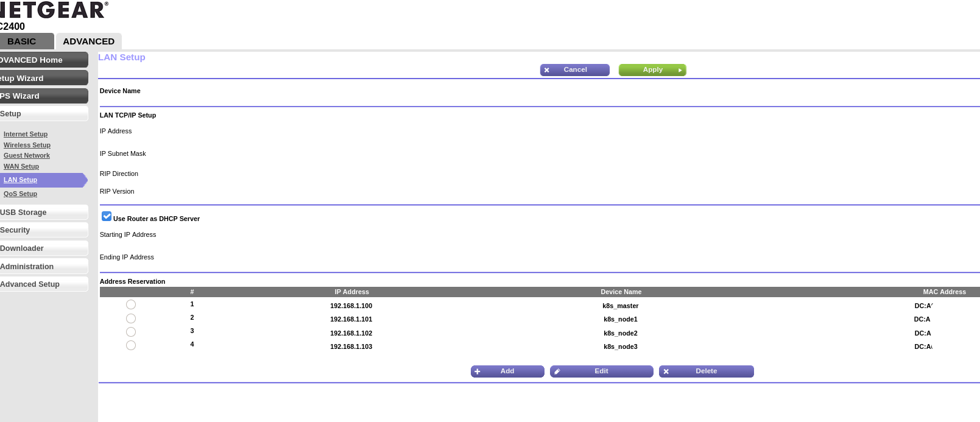The height and width of the screenshot is (422, 980).
Task: Open the ADVANCED tab
Action: coord(89,41)
